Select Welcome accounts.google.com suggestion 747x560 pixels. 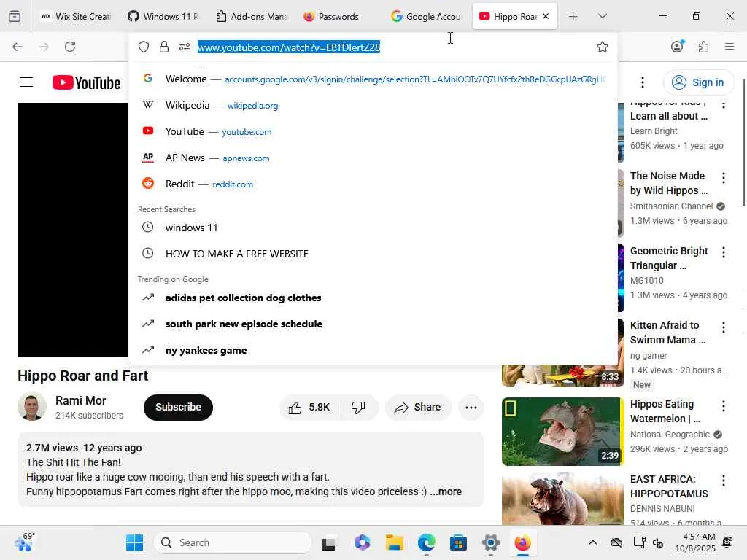373,79
